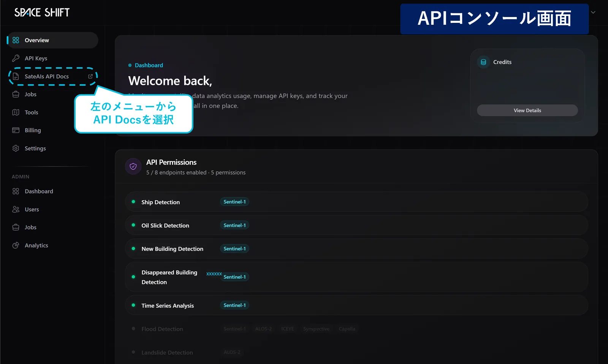Select the Ship Detection permission row
The width and height of the screenshot is (608, 364).
click(356, 202)
